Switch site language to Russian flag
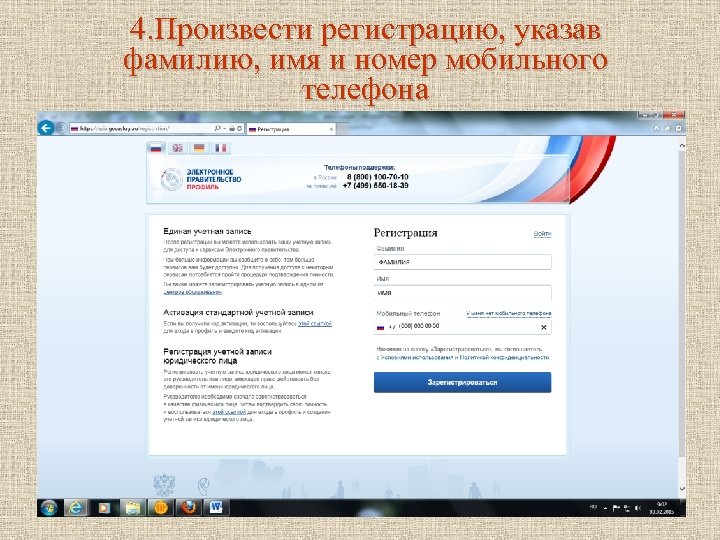Image resolution: width=720 pixels, height=540 pixels. (x=156, y=148)
